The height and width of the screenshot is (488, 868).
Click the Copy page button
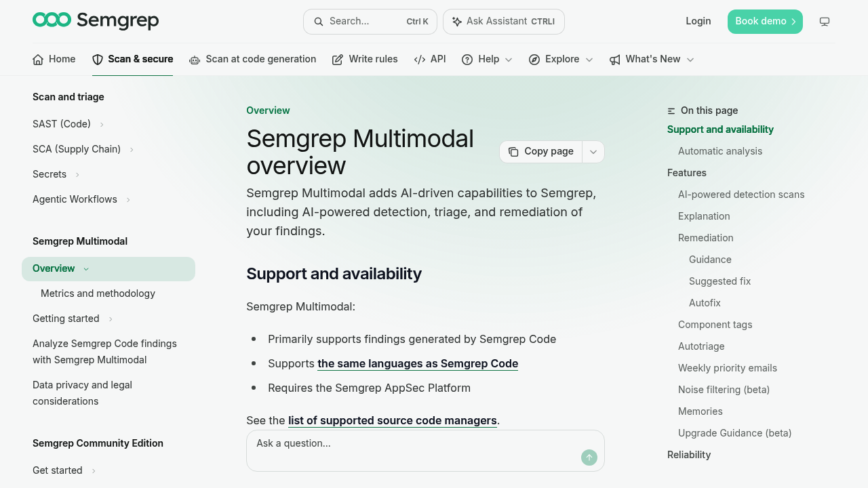pos(541,152)
